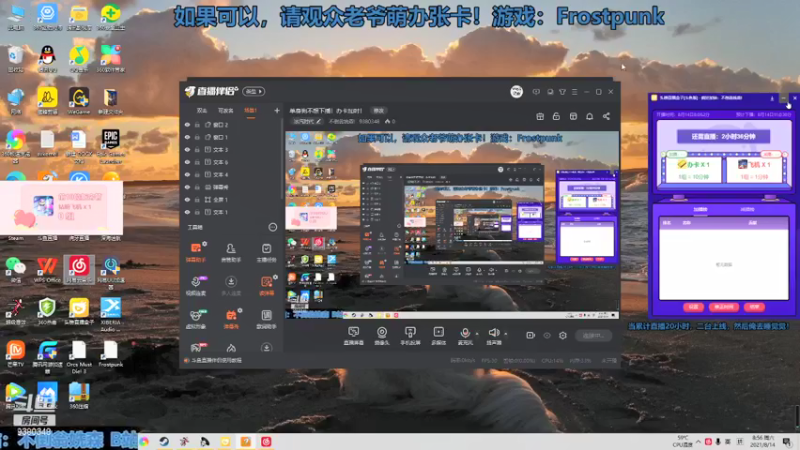800x450 pixels.
Task: Add a 手机投屏 phone casting source
Action: (410, 336)
